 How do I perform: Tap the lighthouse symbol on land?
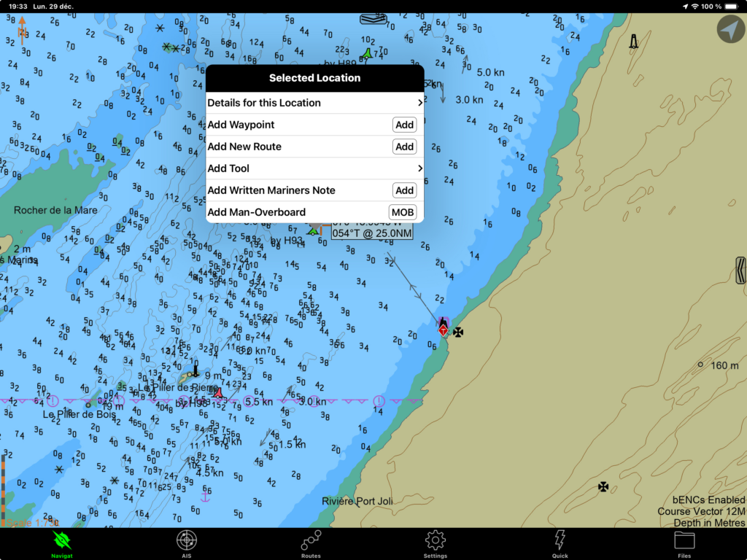(x=634, y=42)
